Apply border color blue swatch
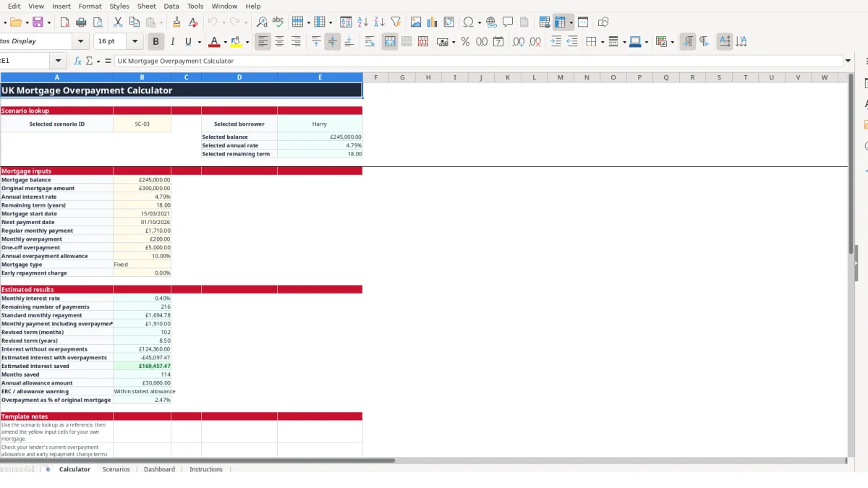Viewport: 868px width, 488px height. pyautogui.click(x=634, y=42)
